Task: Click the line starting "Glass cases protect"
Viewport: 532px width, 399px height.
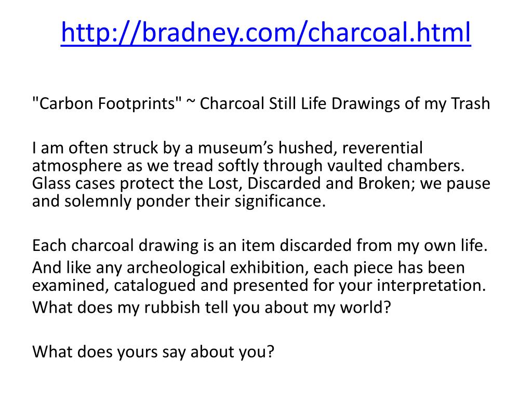Action: point(261,183)
